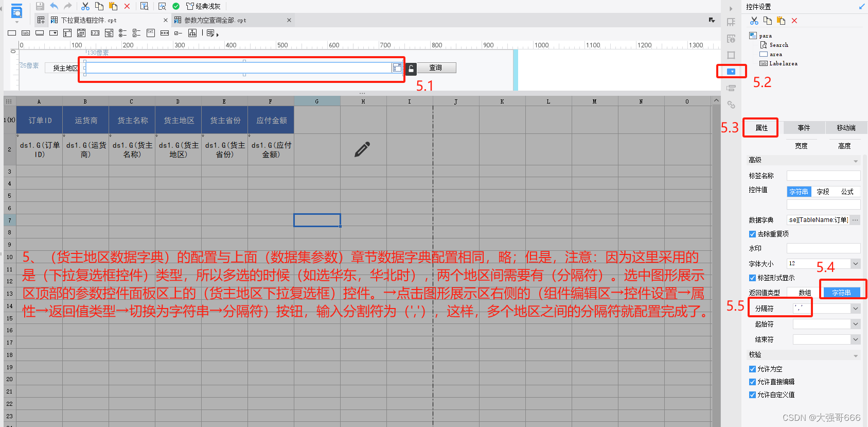This screenshot has height=427, width=868.
Task: Toggle 允许自定义值 checkbox
Action: tap(752, 395)
